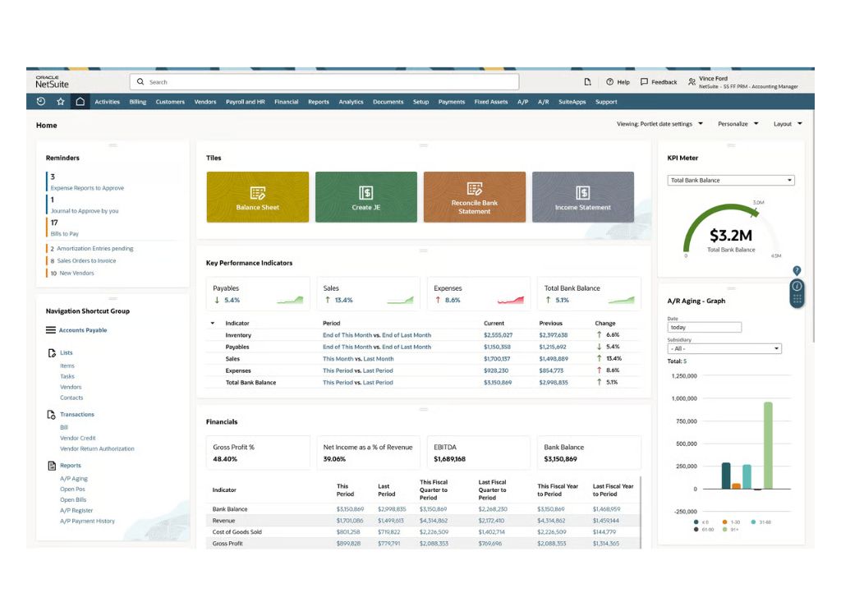Image resolution: width=841 pixels, height=616 pixels.
Task: Click the star shortcuts icon in navbar
Action: click(x=61, y=102)
